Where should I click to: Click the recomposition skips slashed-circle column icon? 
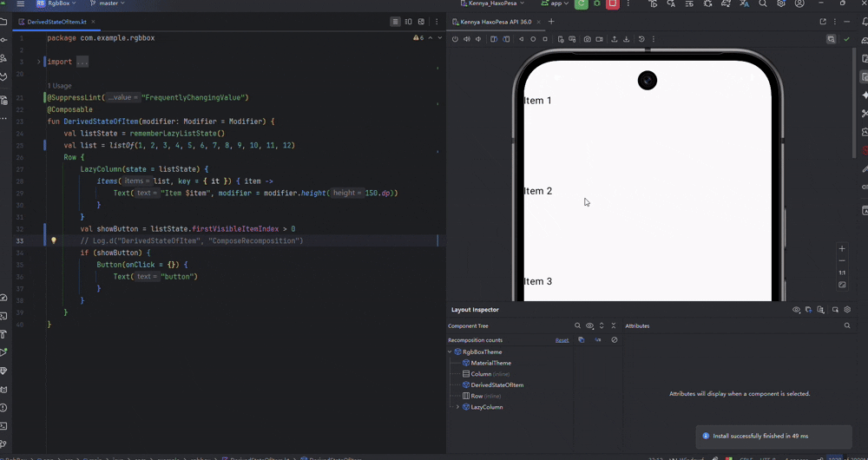click(615, 340)
